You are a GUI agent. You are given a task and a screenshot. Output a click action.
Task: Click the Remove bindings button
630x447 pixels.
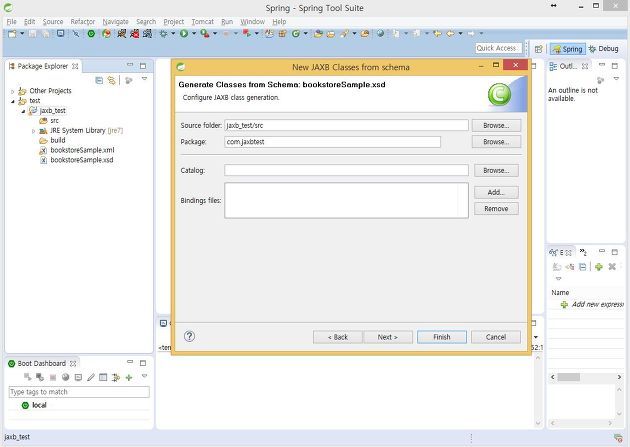[x=496, y=209]
